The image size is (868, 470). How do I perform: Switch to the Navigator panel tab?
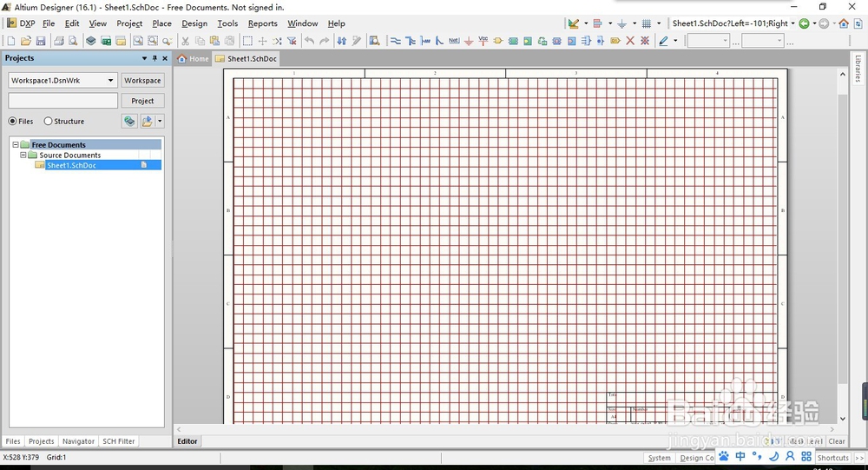78,441
